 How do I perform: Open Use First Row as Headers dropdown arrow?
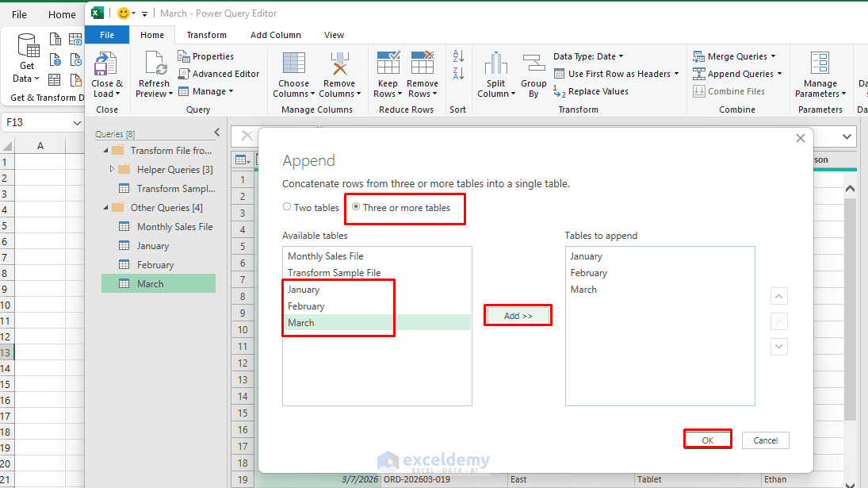pos(676,74)
